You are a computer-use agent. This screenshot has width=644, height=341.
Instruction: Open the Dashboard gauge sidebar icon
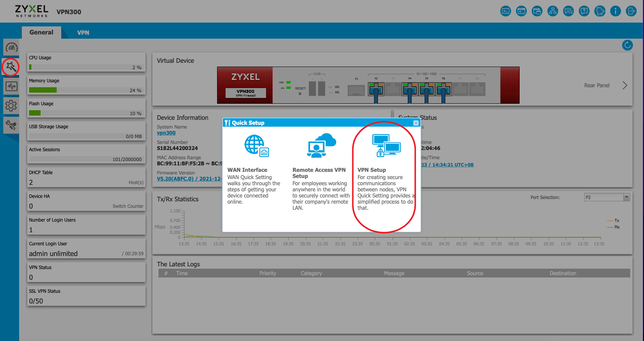(11, 48)
